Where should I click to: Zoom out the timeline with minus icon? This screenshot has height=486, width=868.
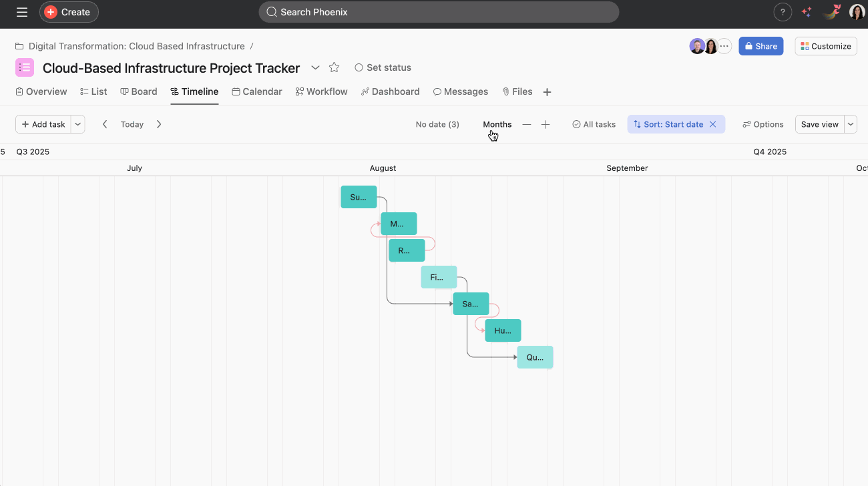[x=527, y=124]
